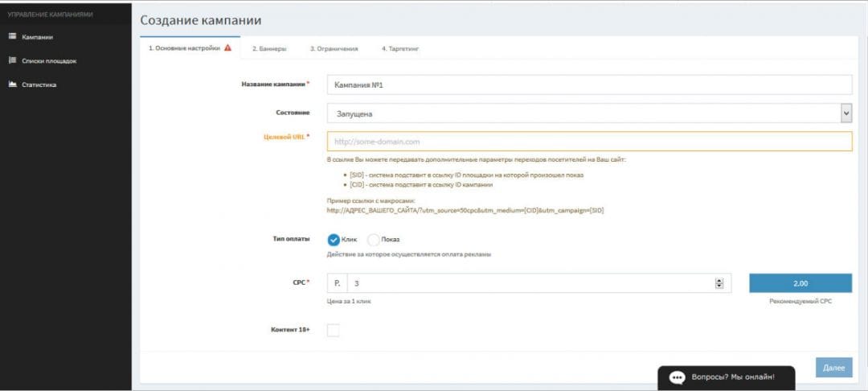Switch to 2. Баннеры tab
868x391 pixels.
(x=269, y=49)
